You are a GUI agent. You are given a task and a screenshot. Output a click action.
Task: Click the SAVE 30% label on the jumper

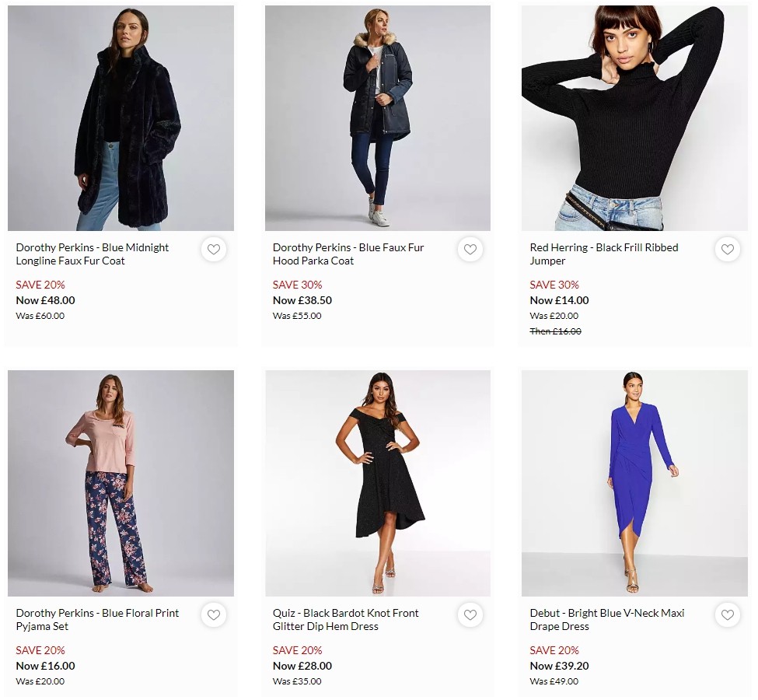click(x=553, y=285)
